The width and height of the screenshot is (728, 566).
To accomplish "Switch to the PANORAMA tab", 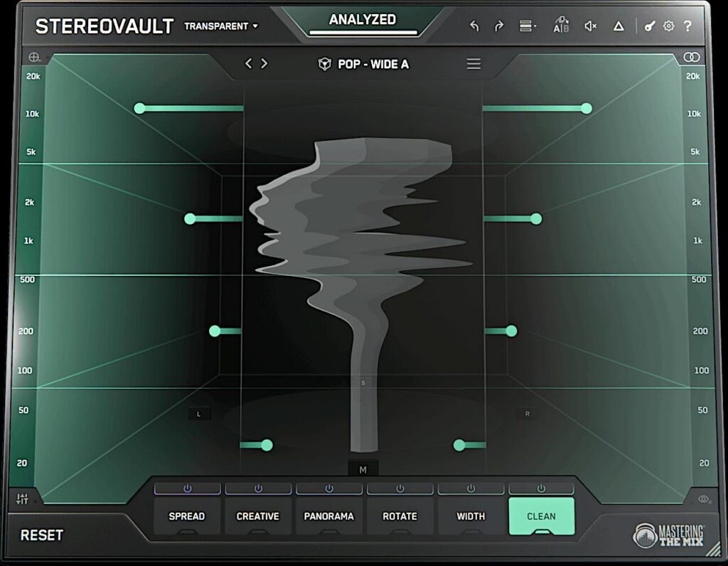I will pos(328,516).
